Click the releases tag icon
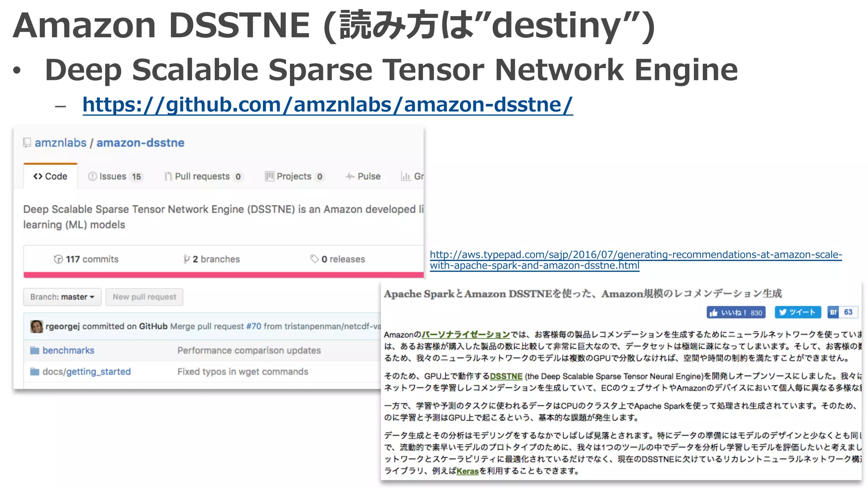Screen dimensions: 868x488 tap(314, 259)
